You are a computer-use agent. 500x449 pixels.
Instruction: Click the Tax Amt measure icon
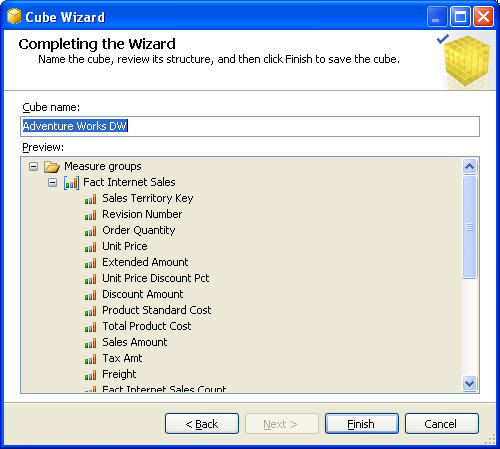[90, 359]
